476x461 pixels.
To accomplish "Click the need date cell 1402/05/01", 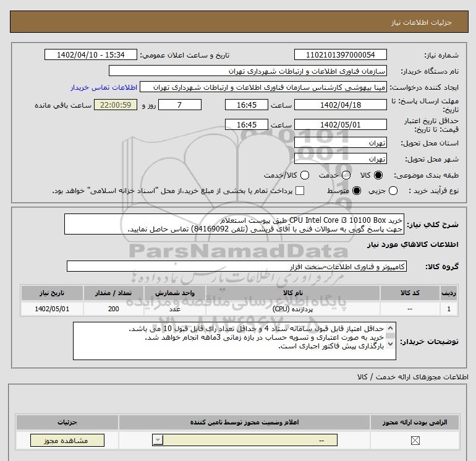I will pyautogui.click(x=52, y=309).
